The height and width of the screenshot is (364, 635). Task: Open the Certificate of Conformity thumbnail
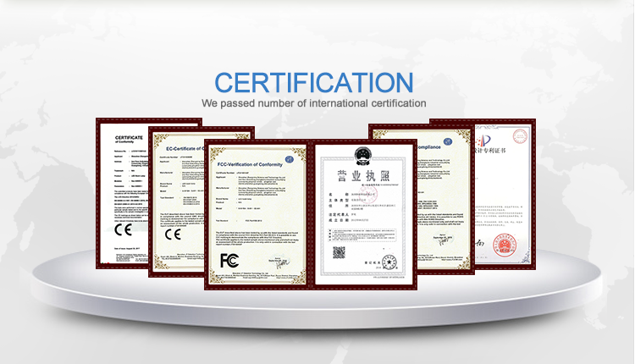coord(122,193)
